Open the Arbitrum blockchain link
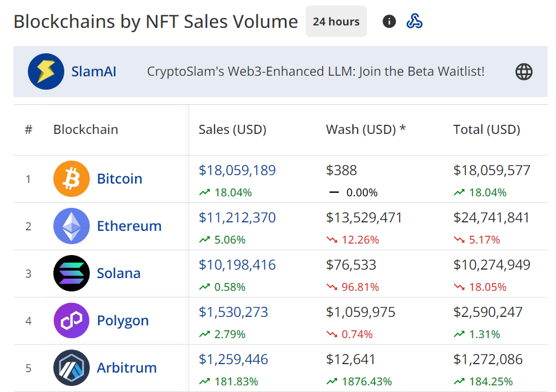The image size is (556, 392). 127,368
